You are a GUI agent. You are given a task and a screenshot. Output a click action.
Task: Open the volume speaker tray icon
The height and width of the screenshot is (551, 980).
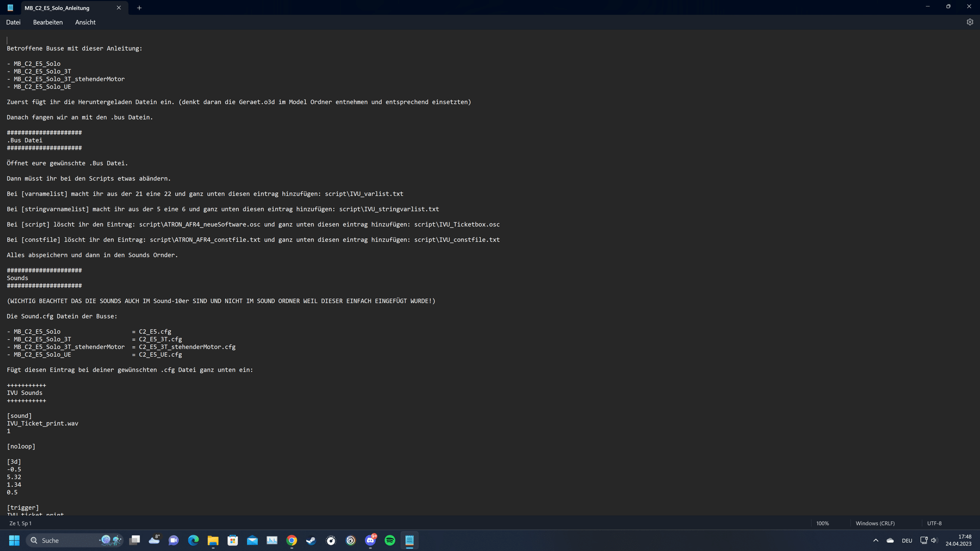coord(934,540)
